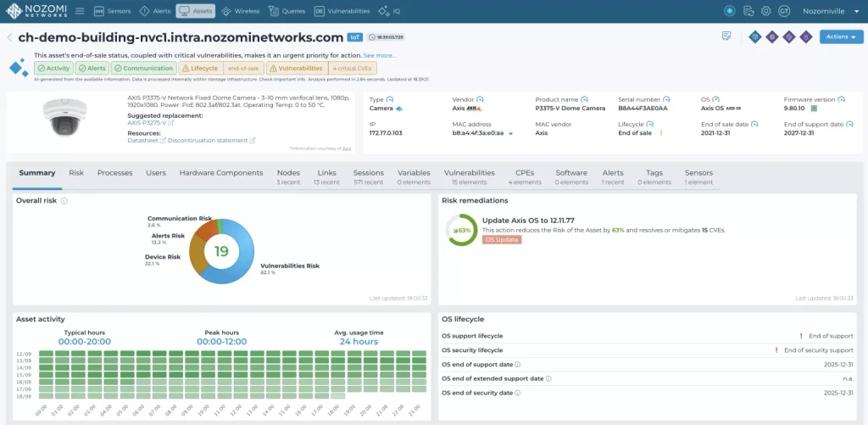The height and width of the screenshot is (425, 868).
Task: Click the source icon next to Serial number
Action: tap(666, 100)
